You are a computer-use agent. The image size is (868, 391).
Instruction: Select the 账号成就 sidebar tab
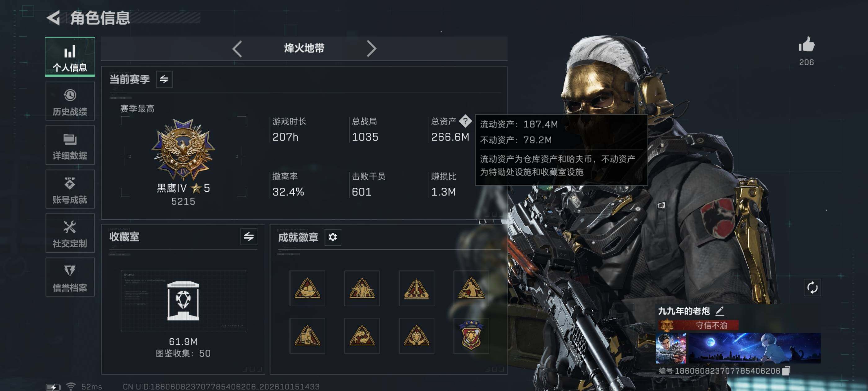[70, 189]
